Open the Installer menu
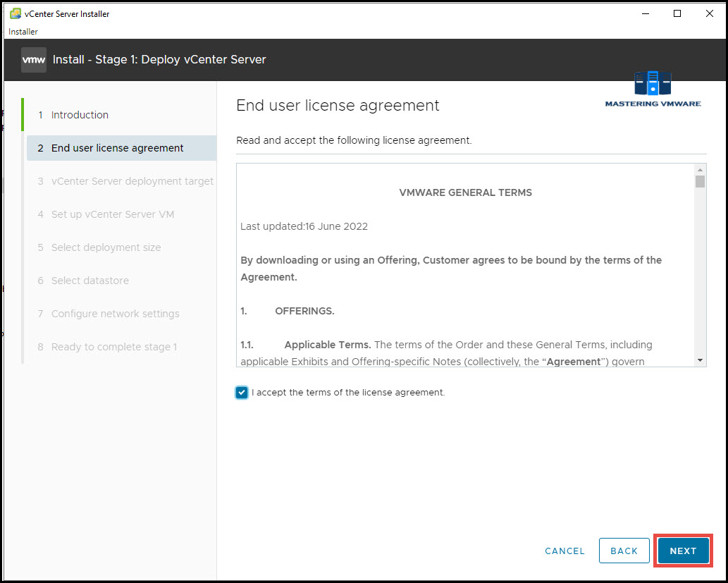Image resolution: width=728 pixels, height=583 pixels. pos(23,32)
